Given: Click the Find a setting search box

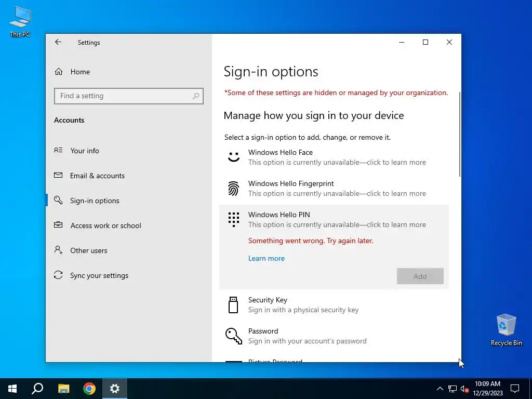Looking at the screenshot, I should click(129, 96).
